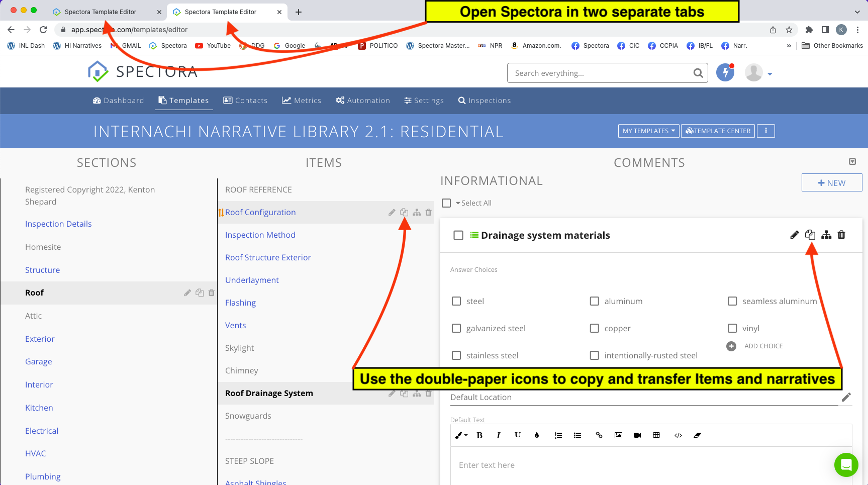The image size is (868, 485).
Task: Select the Flashing item
Action: pos(240,303)
